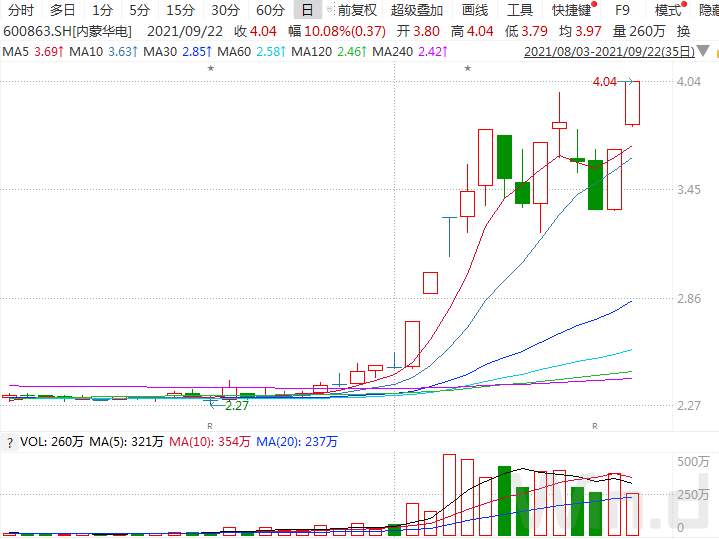Open the 快捷键 shortcuts menu

[x=572, y=10]
